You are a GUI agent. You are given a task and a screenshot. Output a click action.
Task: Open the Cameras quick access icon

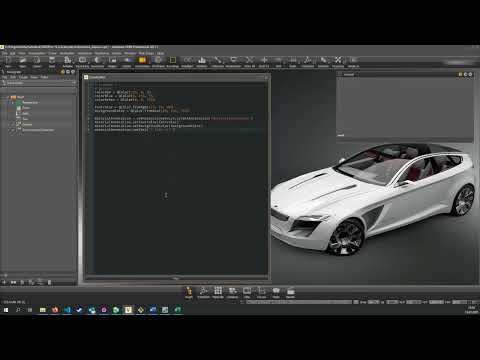pos(233,292)
